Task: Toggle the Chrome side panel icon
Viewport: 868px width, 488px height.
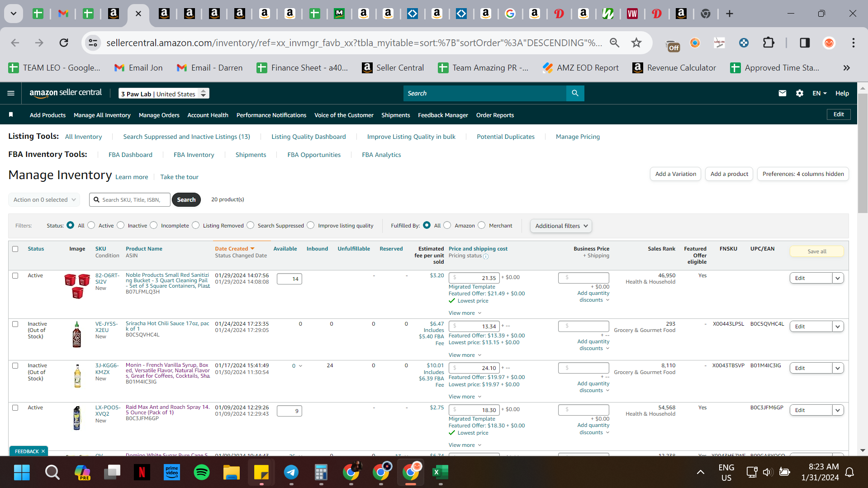Action: click(x=805, y=43)
